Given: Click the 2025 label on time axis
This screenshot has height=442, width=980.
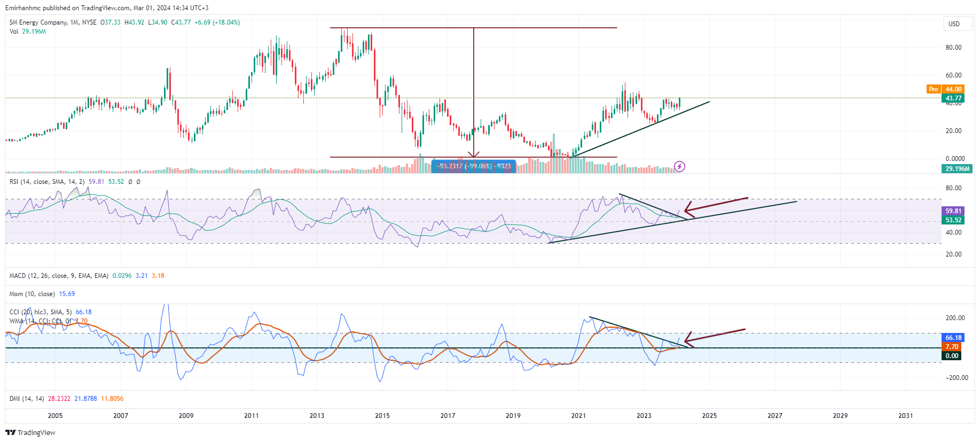Looking at the screenshot, I should [x=709, y=416].
